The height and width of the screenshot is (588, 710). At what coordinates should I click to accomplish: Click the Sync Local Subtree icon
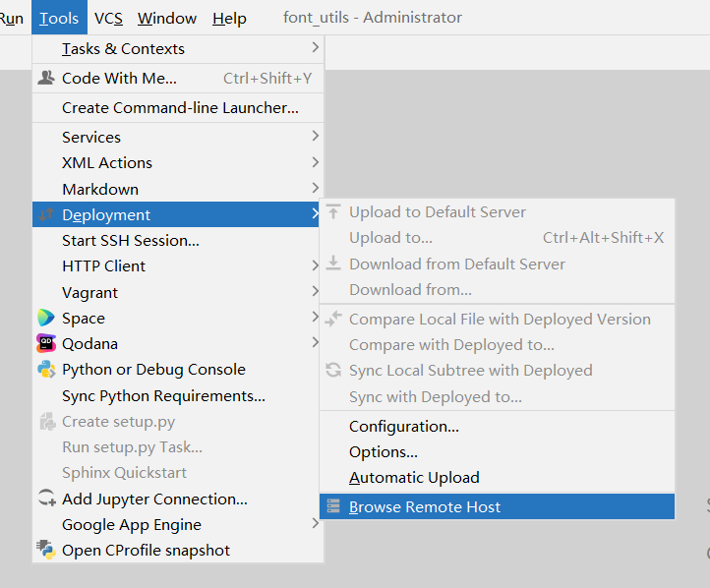click(333, 370)
